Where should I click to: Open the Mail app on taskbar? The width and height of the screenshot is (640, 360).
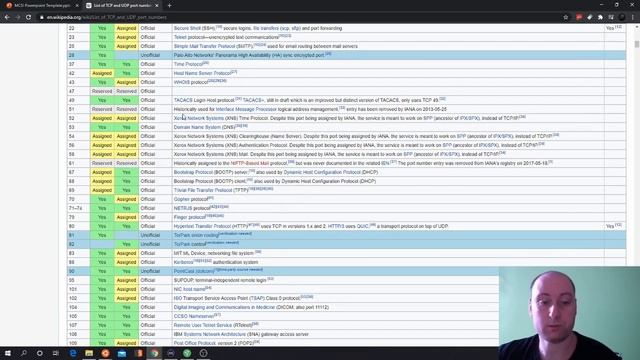pos(122,353)
